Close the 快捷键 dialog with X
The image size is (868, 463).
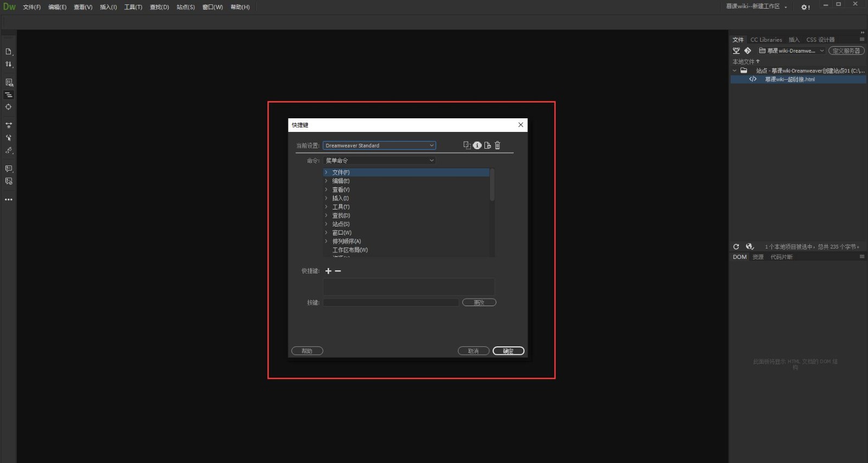click(521, 125)
